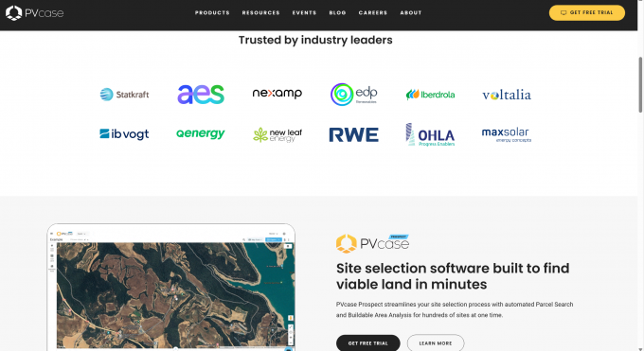The height and width of the screenshot is (351, 644).
Task: Open the satellite map preview thumbnail
Action: tap(171, 288)
